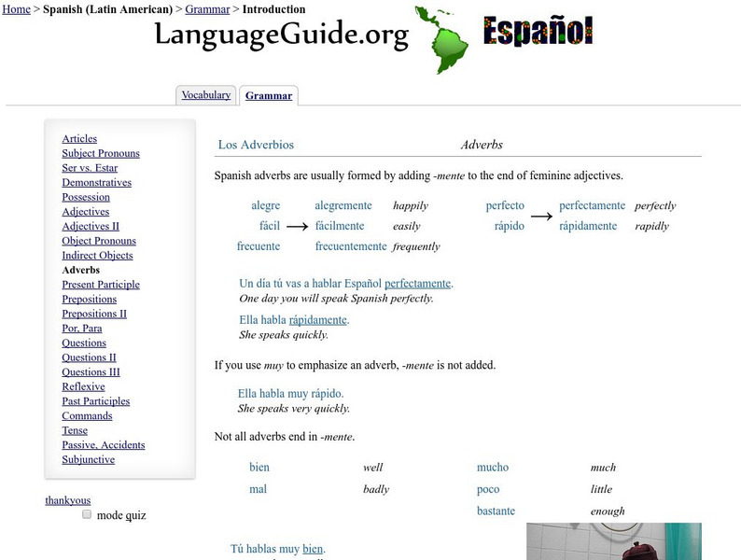This screenshot has height=560, width=741.
Task: Switch to the Vocabulary tab
Action: point(206,95)
